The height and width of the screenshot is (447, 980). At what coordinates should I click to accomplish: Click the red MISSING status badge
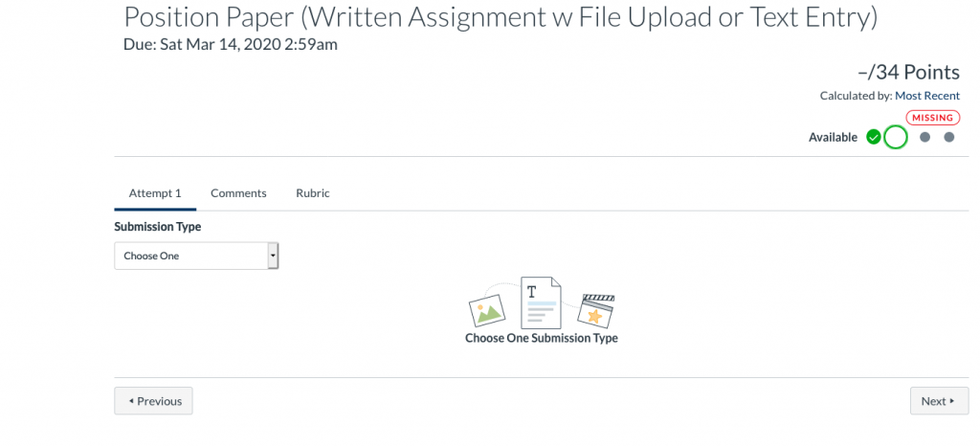[931, 118]
